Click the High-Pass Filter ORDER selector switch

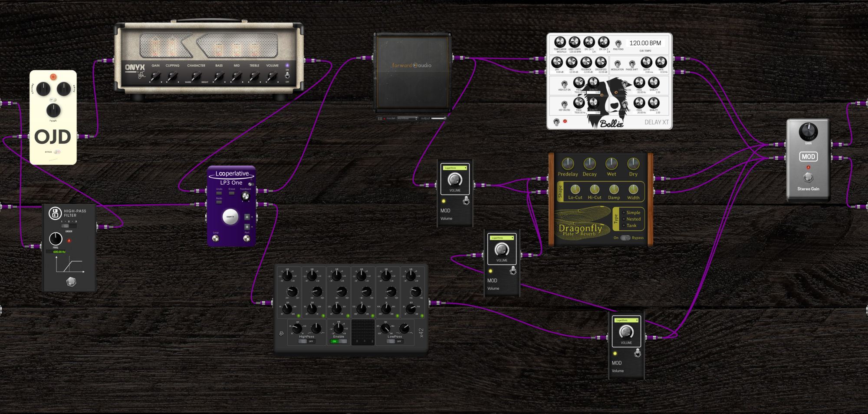[69, 226]
